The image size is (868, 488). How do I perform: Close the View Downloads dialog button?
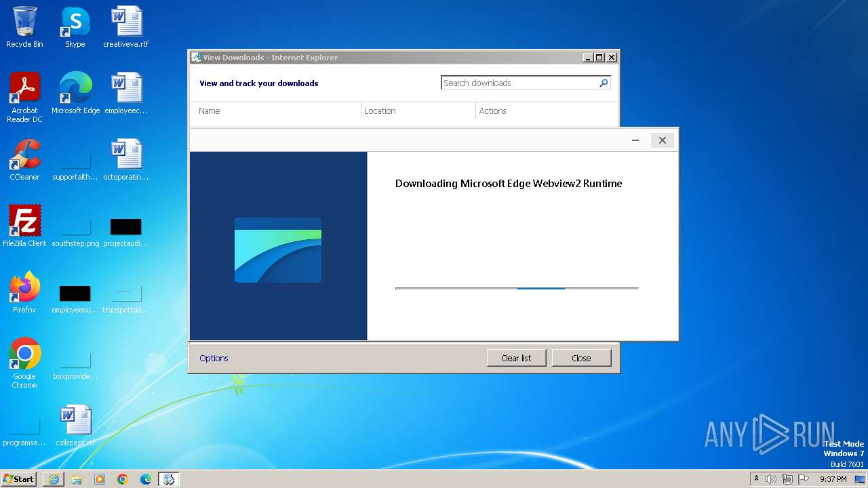tap(581, 358)
